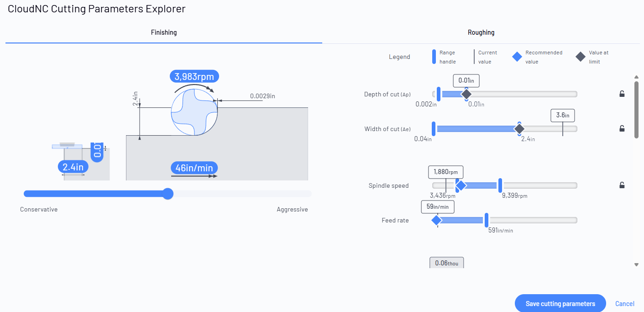The height and width of the screenshot is (312, 644).
Task: Click the Feed rate upper range handle
Action: tap(487, 220)
